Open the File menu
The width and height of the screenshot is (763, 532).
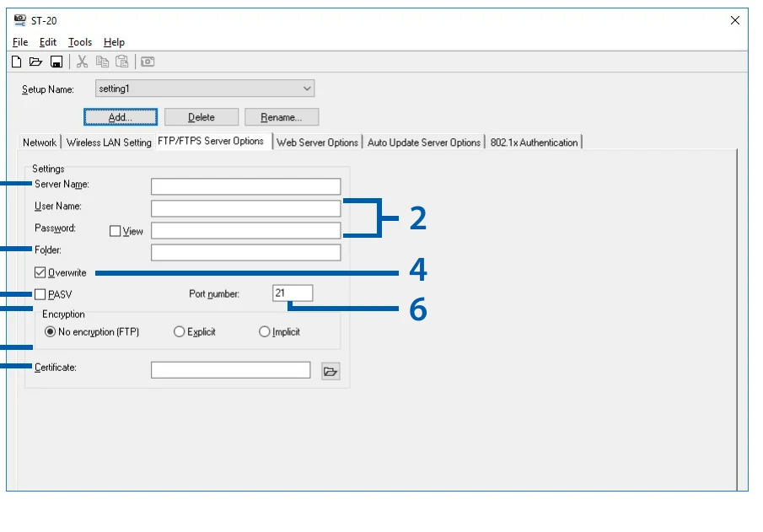20,42
